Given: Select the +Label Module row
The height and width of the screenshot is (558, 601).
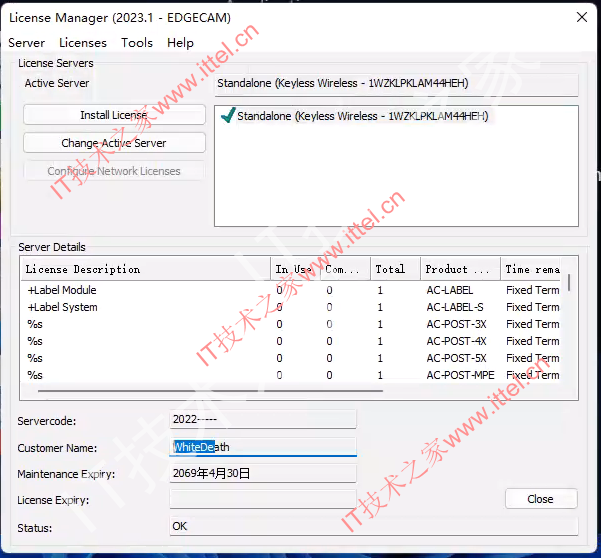Looking at the screenshot, I should (293, 290).
